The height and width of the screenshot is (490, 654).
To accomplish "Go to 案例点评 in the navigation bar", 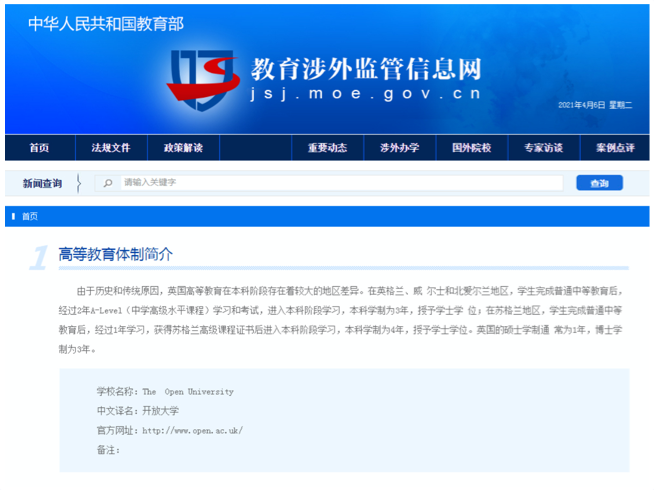I will point(615,148).
